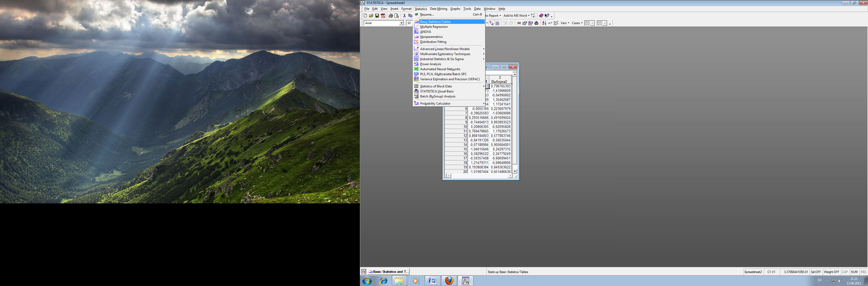Click the STATISTICA icon in the taskbar

pyautogui.click(x=465, y=281)
